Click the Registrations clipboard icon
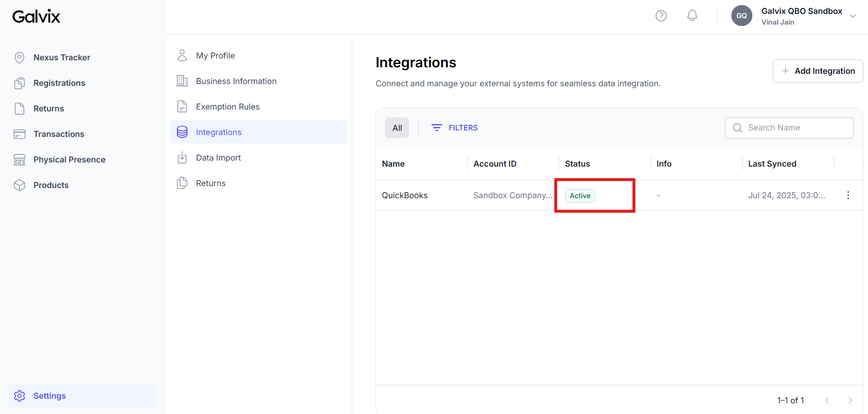This screenshot has width=868, height=414. [x=20, y=83]
